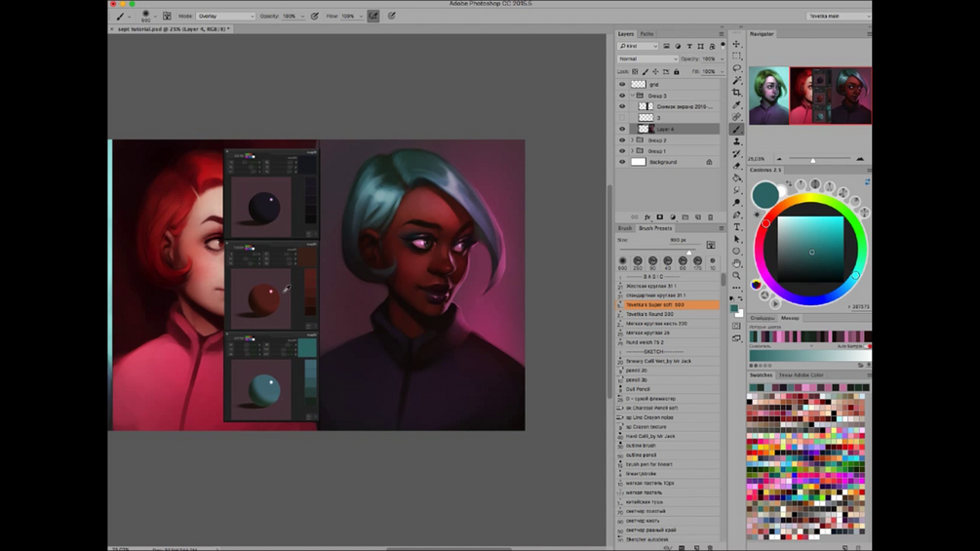Select the Clone Stamp tool
This screenshot has height=551, width=980.
coord(737,141)
